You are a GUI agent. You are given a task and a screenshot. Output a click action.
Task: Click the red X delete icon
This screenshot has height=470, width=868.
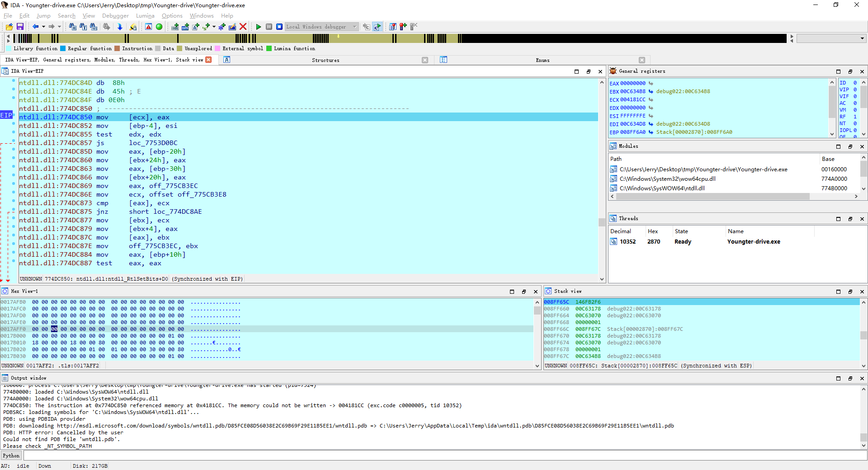click(x=243, y=27)
